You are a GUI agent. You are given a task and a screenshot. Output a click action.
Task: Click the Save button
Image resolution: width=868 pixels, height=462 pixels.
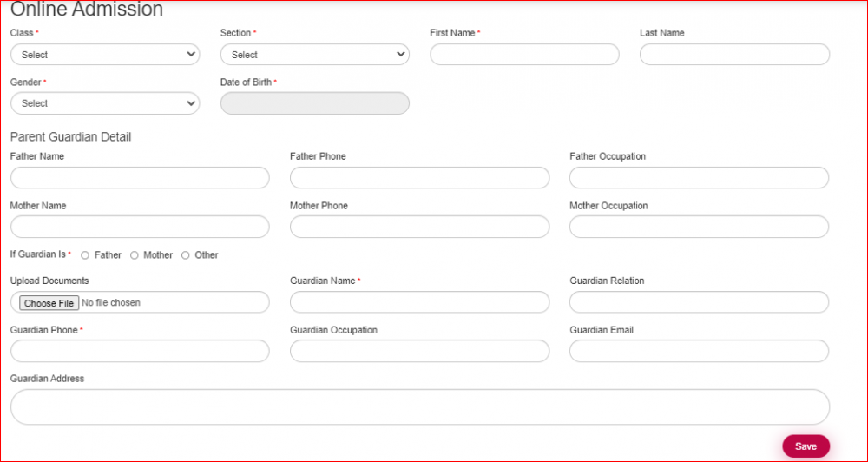806,446
